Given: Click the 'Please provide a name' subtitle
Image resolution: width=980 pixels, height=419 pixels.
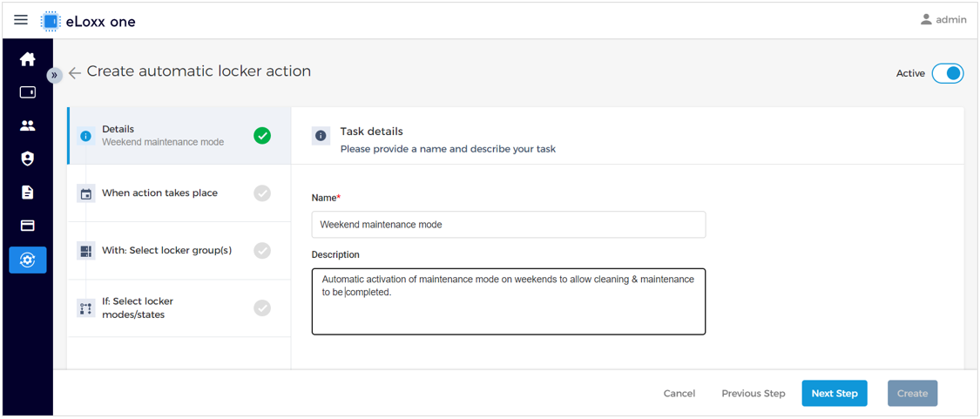Looking at the screenshot, I should click(448, 150).
